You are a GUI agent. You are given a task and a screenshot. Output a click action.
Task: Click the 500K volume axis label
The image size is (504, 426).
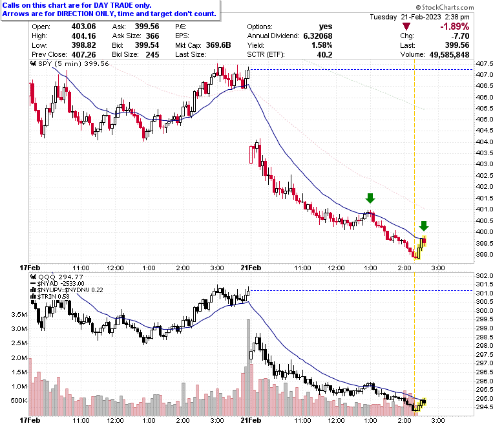tap(19, 401)
